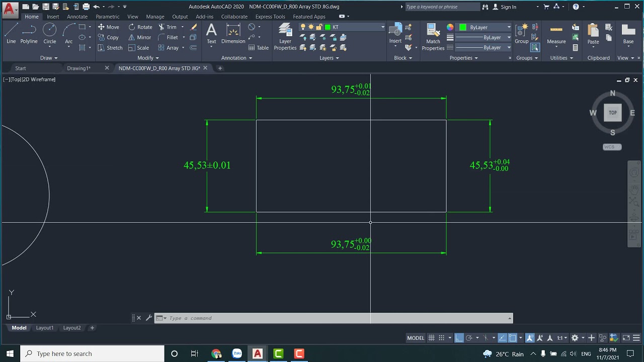Image resolution: width=644 pixels, height=362 pixels.
Task: Click the Offset tool icon
Action: coord(193,48)
